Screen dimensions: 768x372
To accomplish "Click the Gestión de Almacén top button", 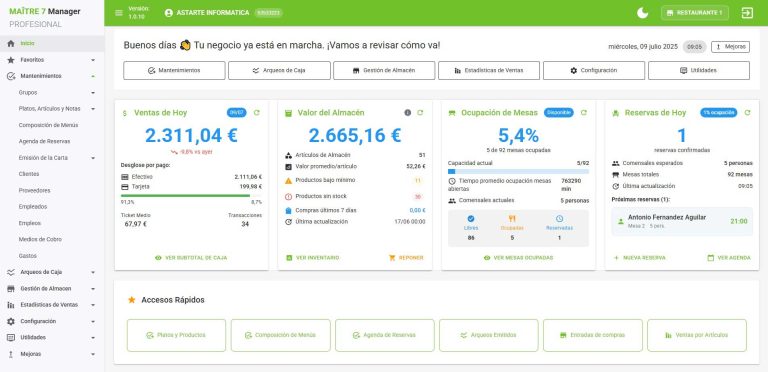I will 384,70.
